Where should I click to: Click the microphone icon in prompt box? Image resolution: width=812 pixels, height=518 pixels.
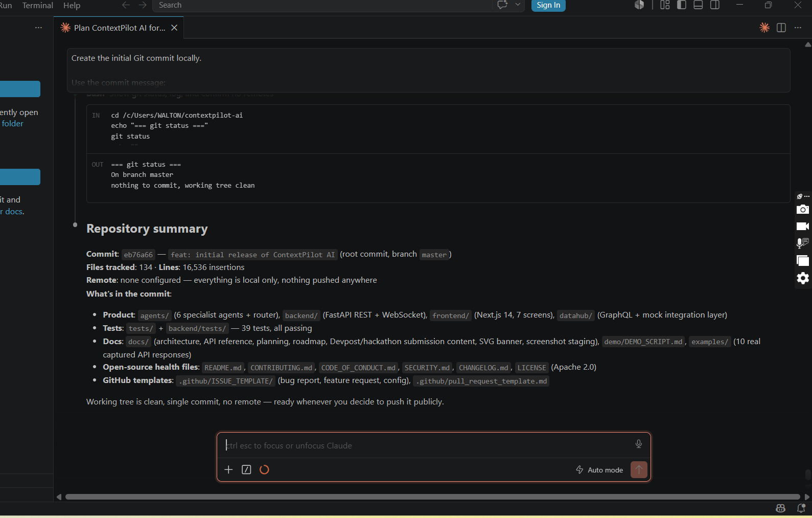(x=638, y=444)
